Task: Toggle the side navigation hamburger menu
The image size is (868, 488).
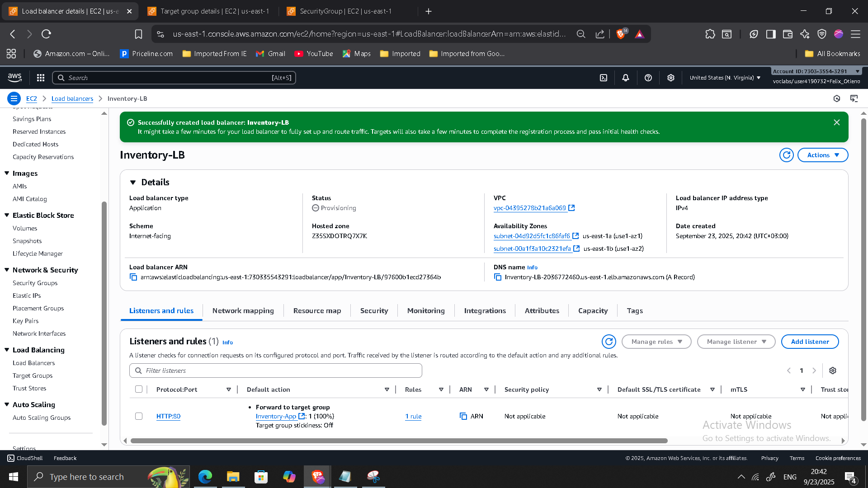Action: point(14,99)
